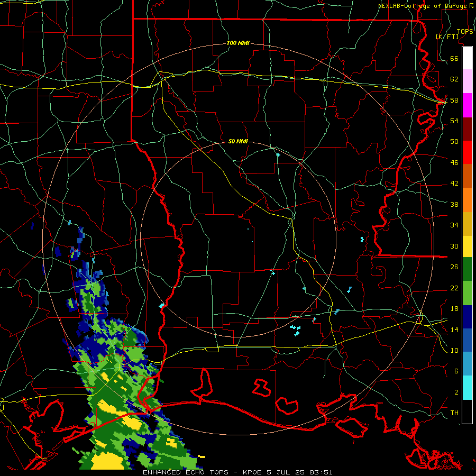Click the medium blue legend swatch
This screenshot has width=476, height=476.
(467, 340)
